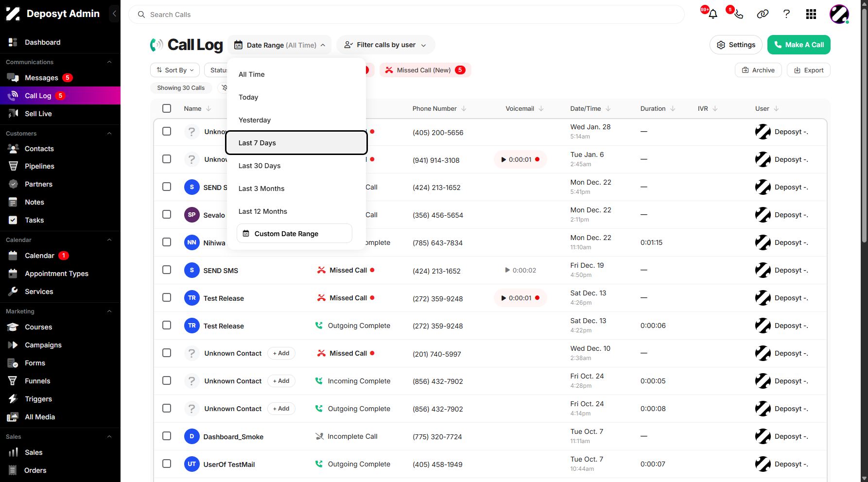The height and width of the screenshot is (482, 868).
Task: Collapse the Communications sidebar section
Action: click(x=109, y=62)
